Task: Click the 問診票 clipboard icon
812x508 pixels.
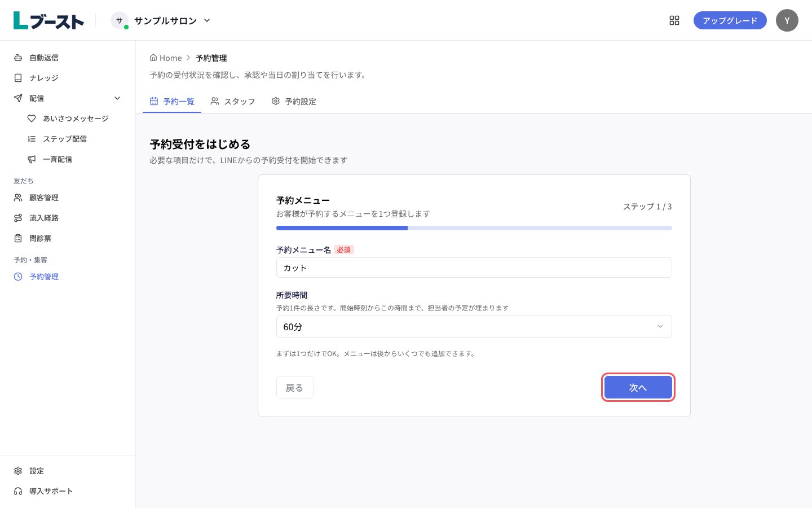Action: tap(18, 238)
